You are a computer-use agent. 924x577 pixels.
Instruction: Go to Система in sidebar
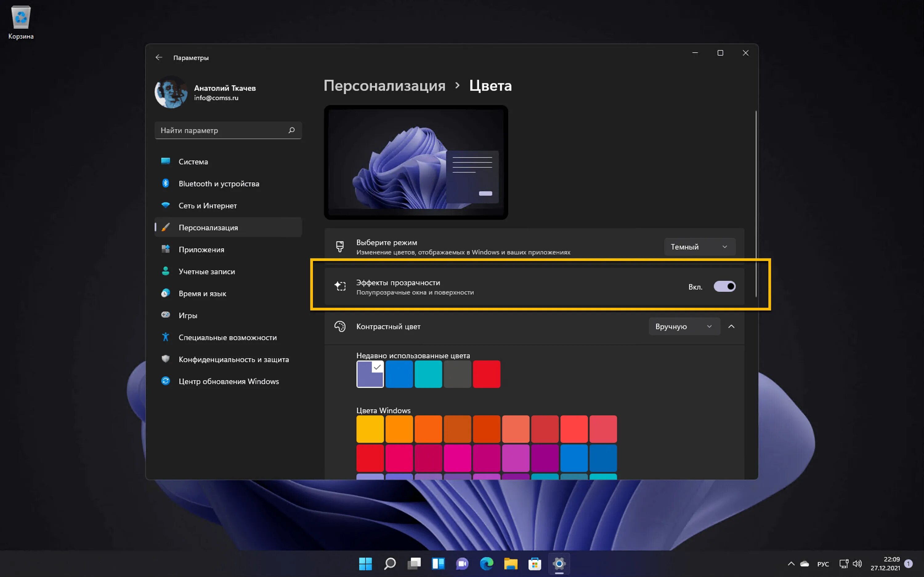click(193, 162)
